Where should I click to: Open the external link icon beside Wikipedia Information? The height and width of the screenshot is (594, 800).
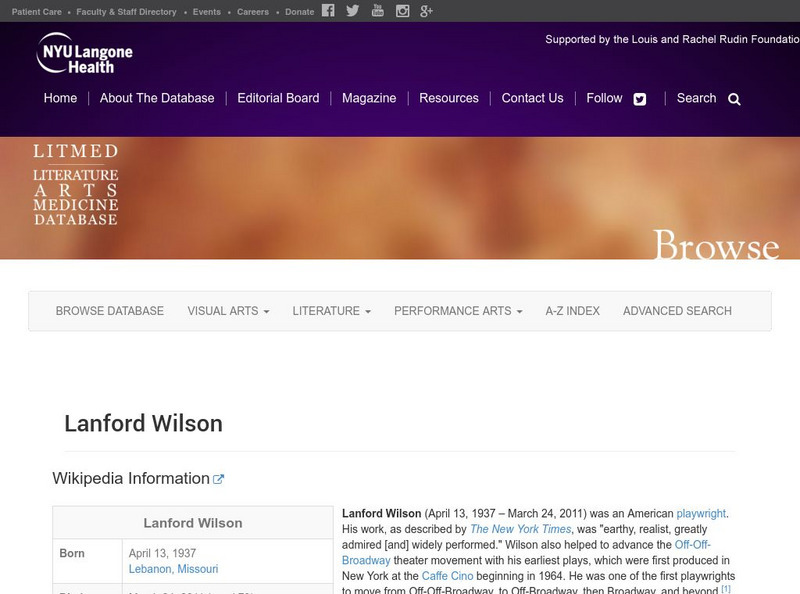tap(218, 477)
